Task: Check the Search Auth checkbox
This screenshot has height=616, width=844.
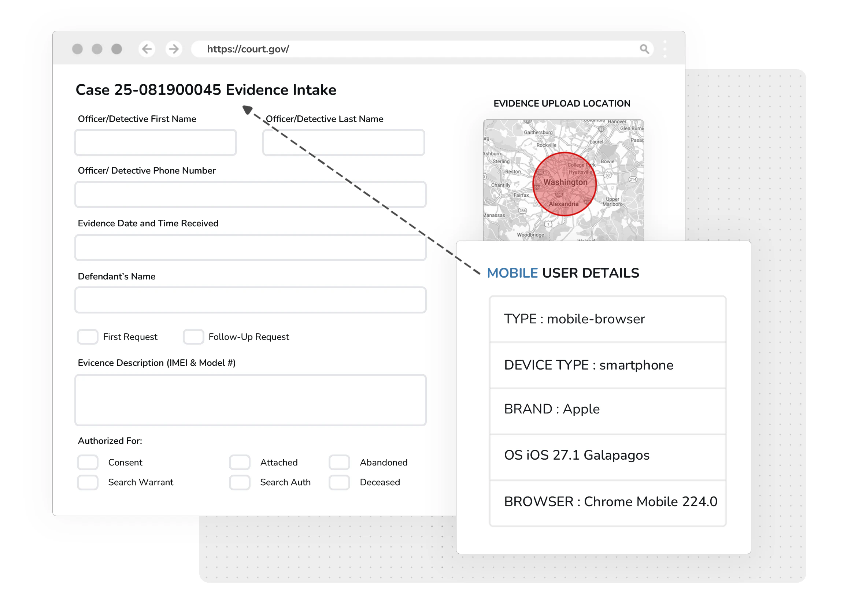Action: pos(240,482)
